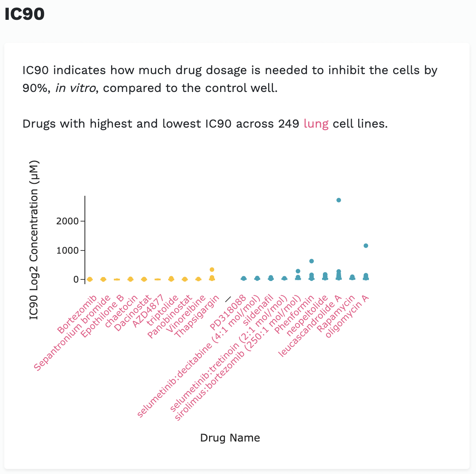Click the PD318088 axis label
Screen dimensions: 476x474
click(x=228, y=313)
